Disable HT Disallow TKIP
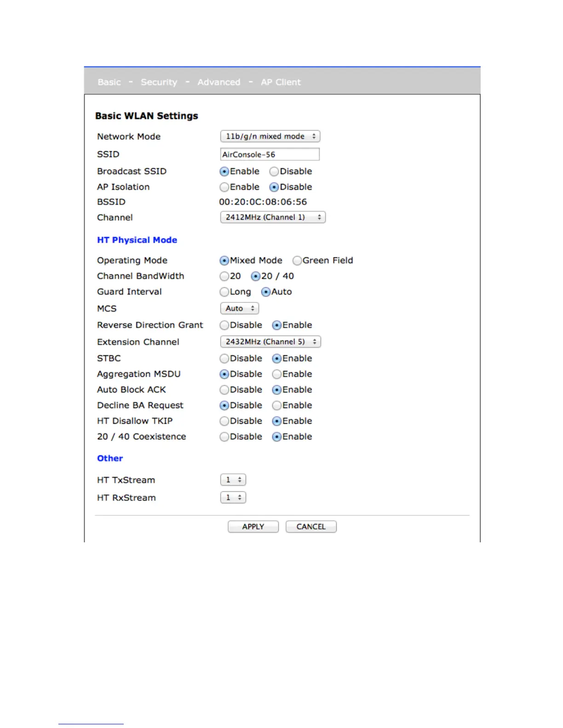The image size is (563, 728). point(224,421)
